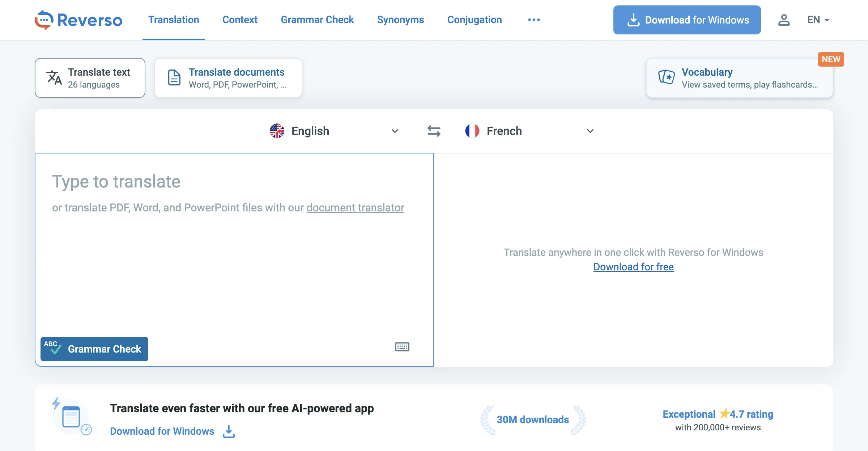This screenshot has width=868, height=451.
Task: Click the keyboard icon in translation box
Action: tap(403, 346)
